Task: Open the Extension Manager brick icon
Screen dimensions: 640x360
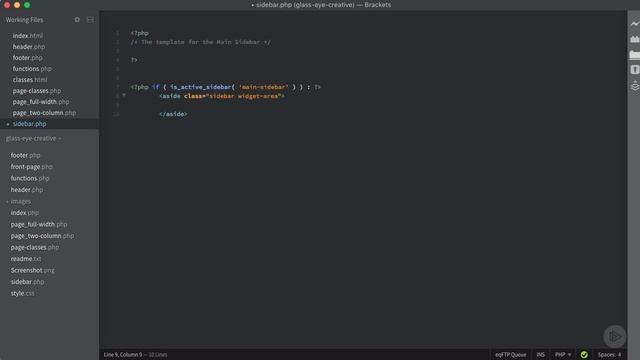Action: point(635,39)
